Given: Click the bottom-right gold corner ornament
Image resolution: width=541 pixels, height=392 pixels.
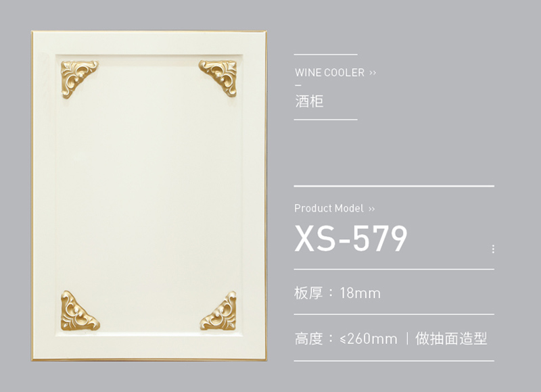Looking at the screenshot, I should click(218, 312).
